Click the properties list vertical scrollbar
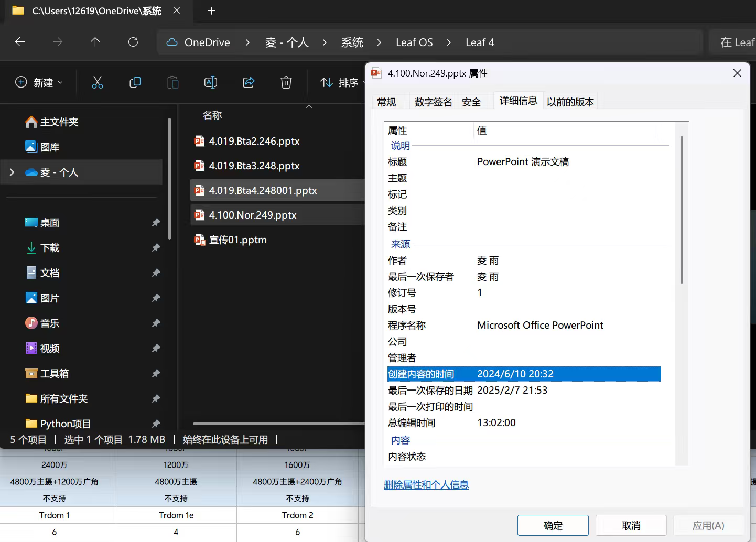Image resolution: width=756 pixels, height=542 pixels. pos(682,210)
